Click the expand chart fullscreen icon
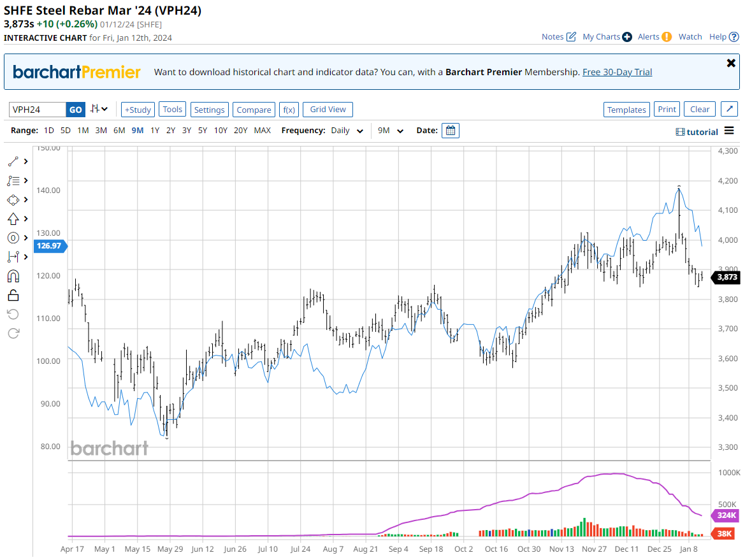Viewport: 745px width, 560px height. click(729, 109)
